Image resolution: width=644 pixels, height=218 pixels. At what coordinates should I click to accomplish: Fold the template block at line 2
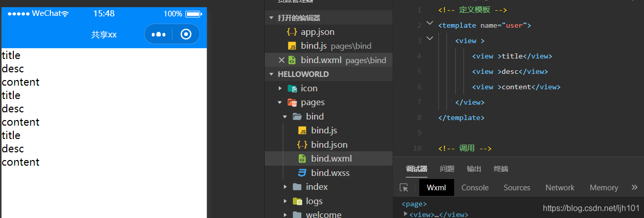(430, 24)
